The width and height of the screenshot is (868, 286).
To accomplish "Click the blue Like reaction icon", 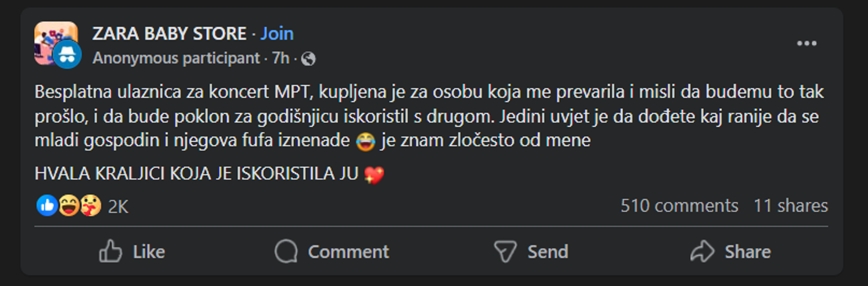I will click(47, 205).
